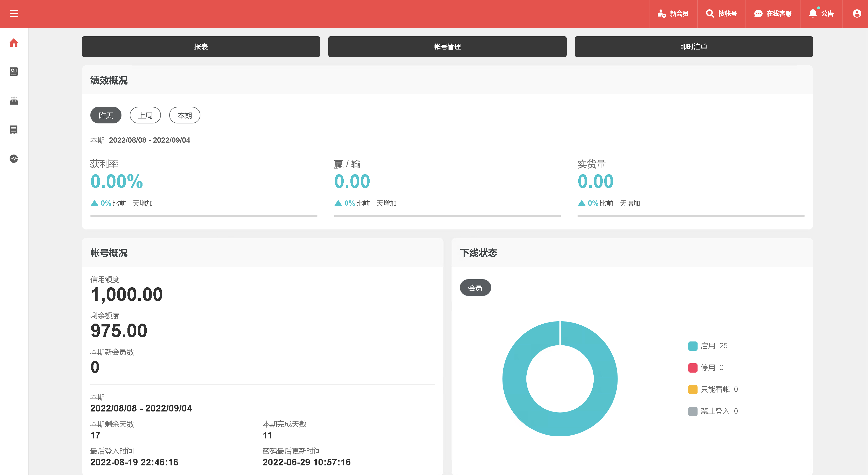
Task: Click the 即时注单 button
Action: coord(694,47)
